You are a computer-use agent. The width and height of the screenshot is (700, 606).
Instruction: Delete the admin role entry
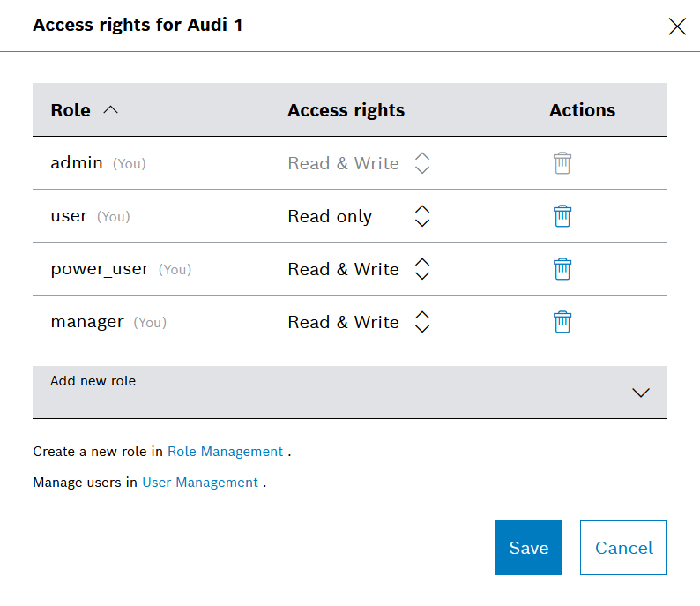tap(562, 163)
